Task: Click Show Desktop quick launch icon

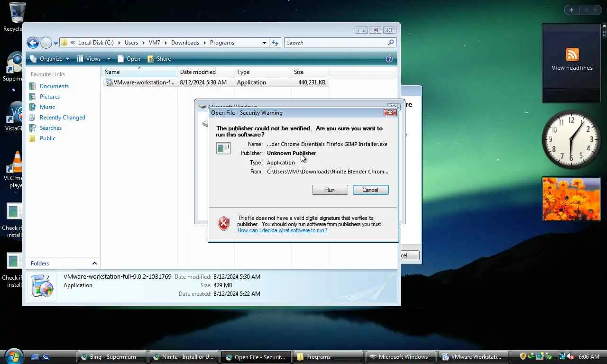Action: pyautogui.click(x=35, y=357)
